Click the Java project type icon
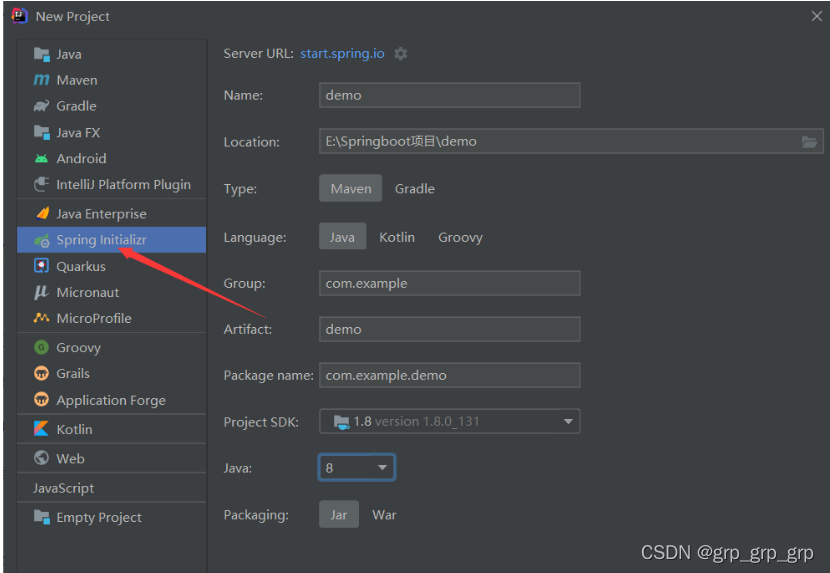Viewport: 830px width, 573px height. pos(42,54)
